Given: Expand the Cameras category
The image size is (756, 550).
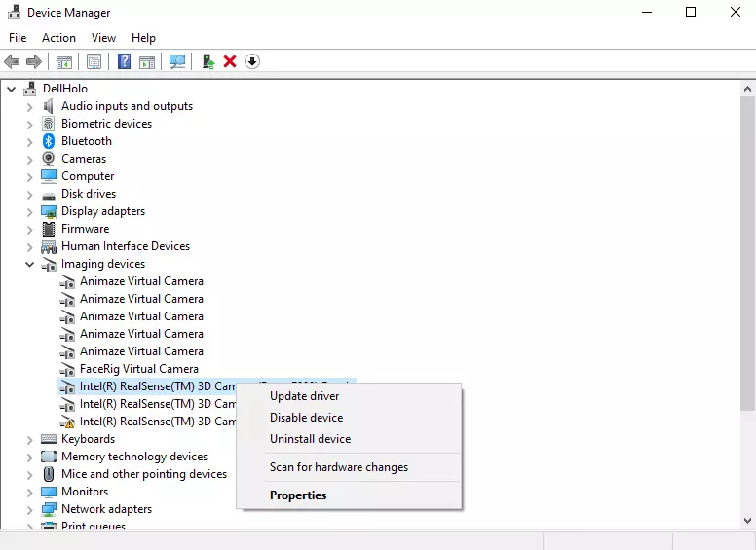Looking at the screenshot, I should [x=30, y=159].
